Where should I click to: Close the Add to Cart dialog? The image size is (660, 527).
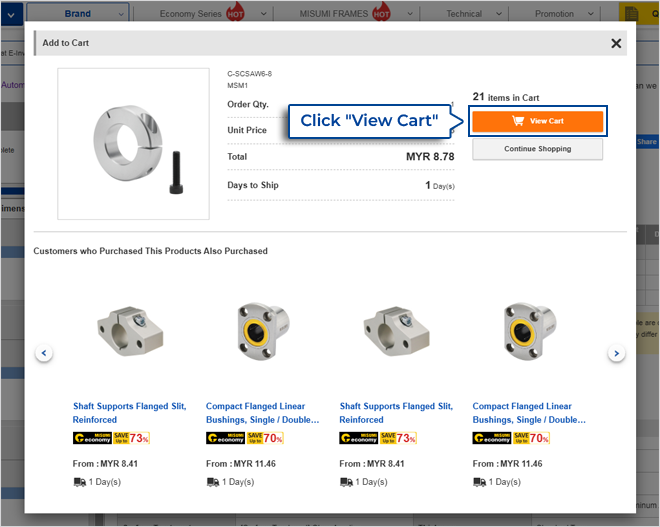(x=616, y=43)
